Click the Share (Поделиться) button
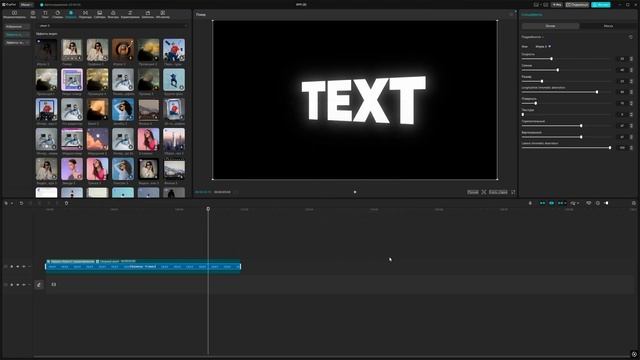640x360 pixels. (577, 4)
